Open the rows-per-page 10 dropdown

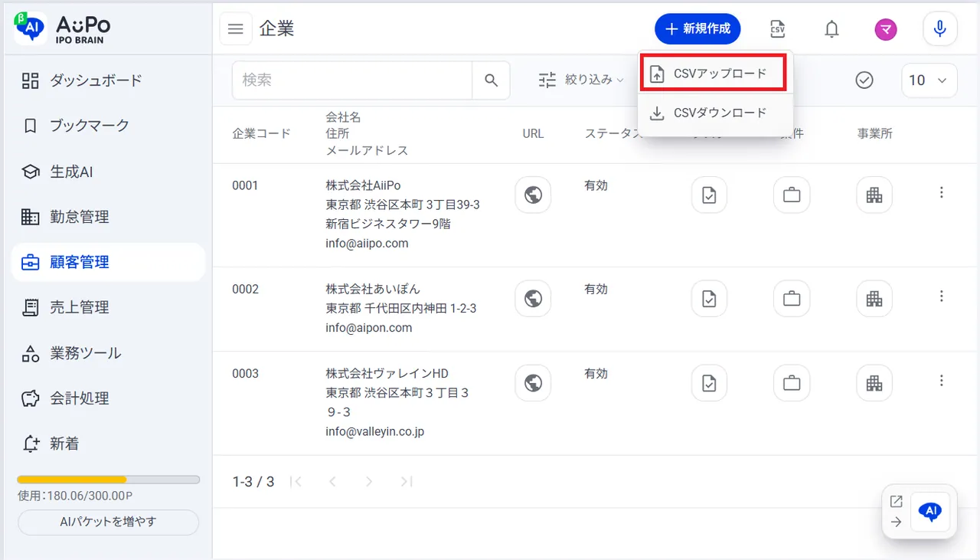coord(929,80)
